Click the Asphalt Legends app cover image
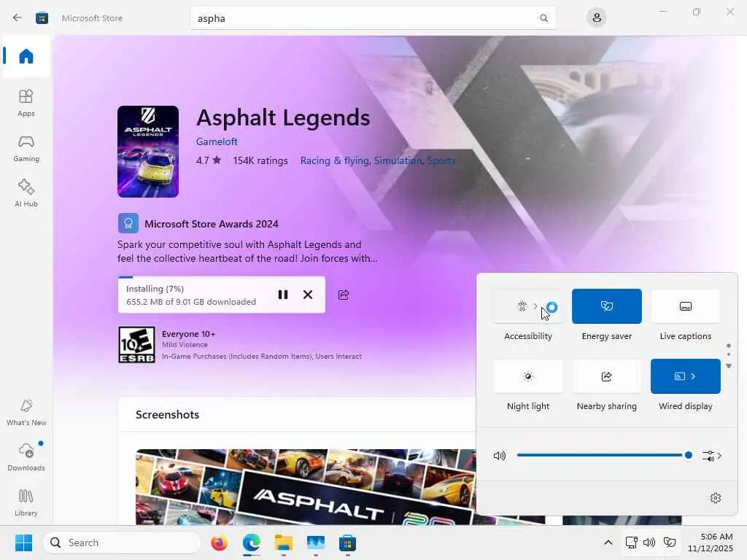This screenshot has height=560, width=747. click(x=148, y=152)
